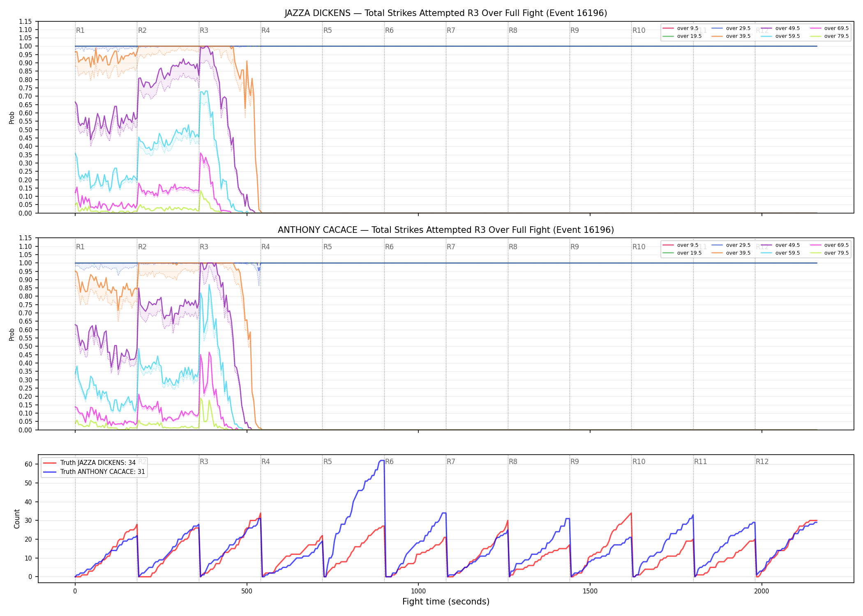Click the '0.50' tick in Jazza Dickens chart
Screen dimensions: 863x616
coord(25,130)
